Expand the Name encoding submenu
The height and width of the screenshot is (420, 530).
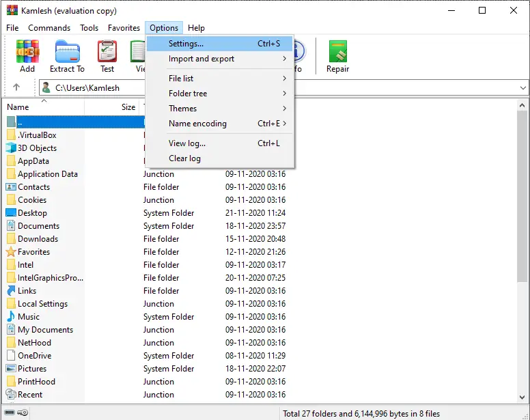220,124
